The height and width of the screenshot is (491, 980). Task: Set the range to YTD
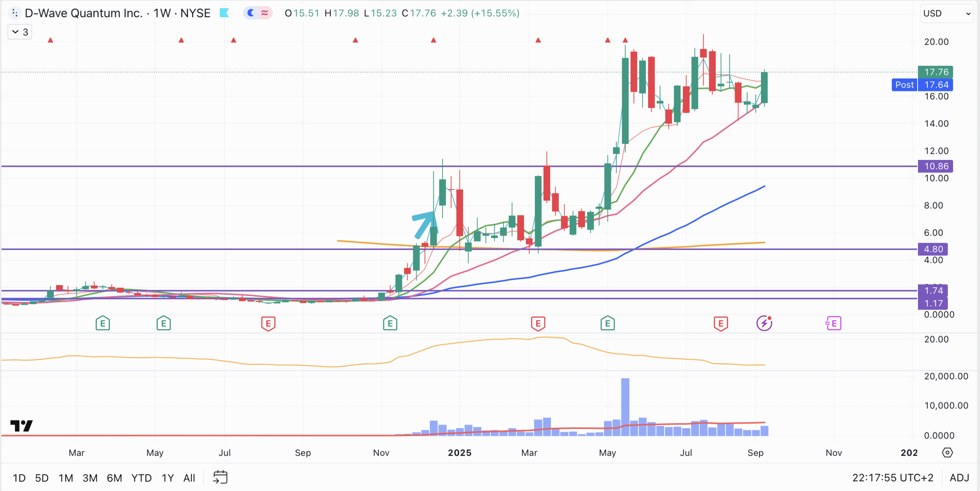(x=142, y=478)
